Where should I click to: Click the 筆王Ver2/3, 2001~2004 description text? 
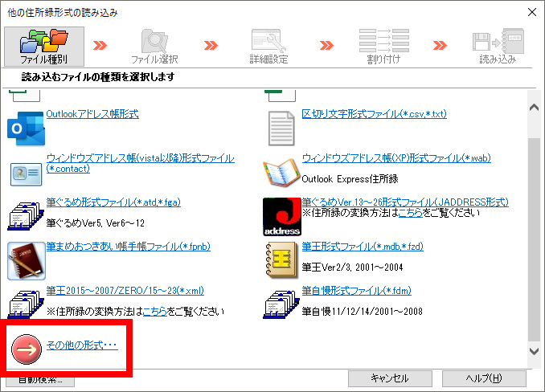[352, 267]
